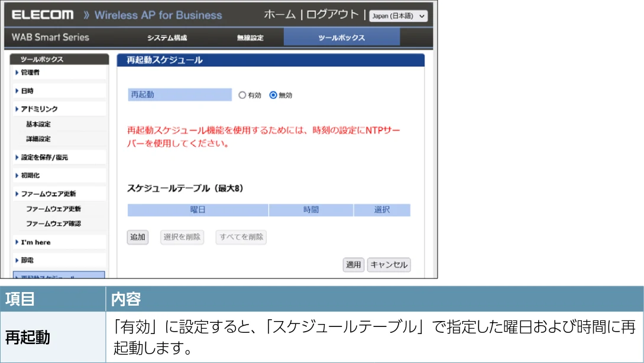Open 基本設定 under アドミリンク
The width and height of the screenshot is (644, 363).
point(38,124)
